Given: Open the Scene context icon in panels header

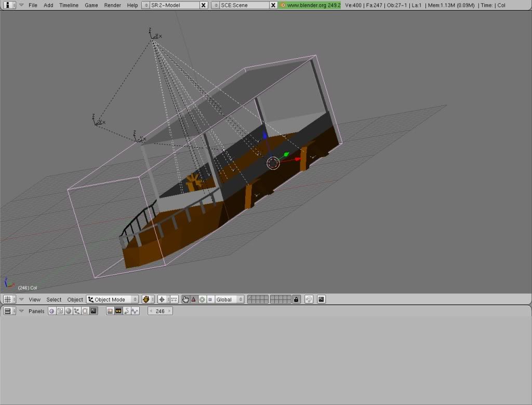Looking at the screenshot, I should 94,311.
